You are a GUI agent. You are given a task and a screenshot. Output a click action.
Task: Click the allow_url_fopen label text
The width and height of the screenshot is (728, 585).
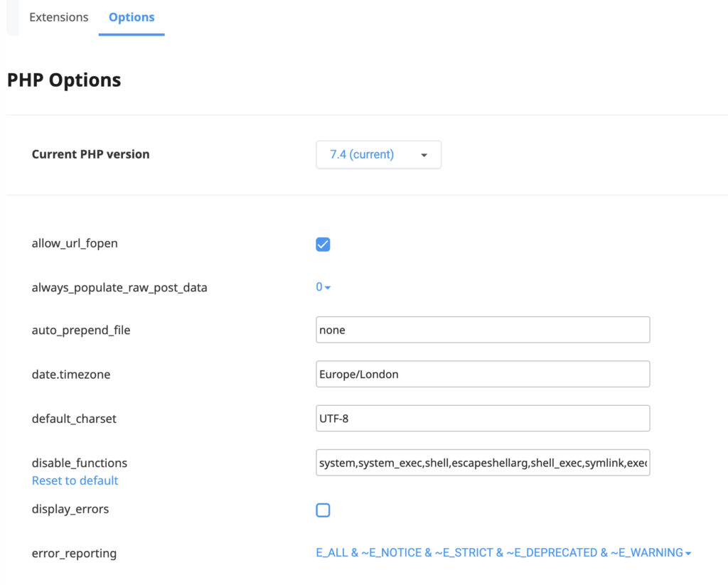(x=75, y=243)
